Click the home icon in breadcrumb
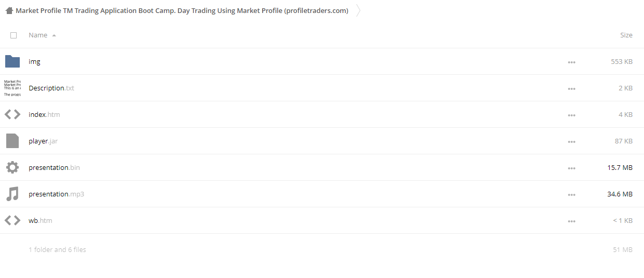644x278 pixels. coord(9,10)
